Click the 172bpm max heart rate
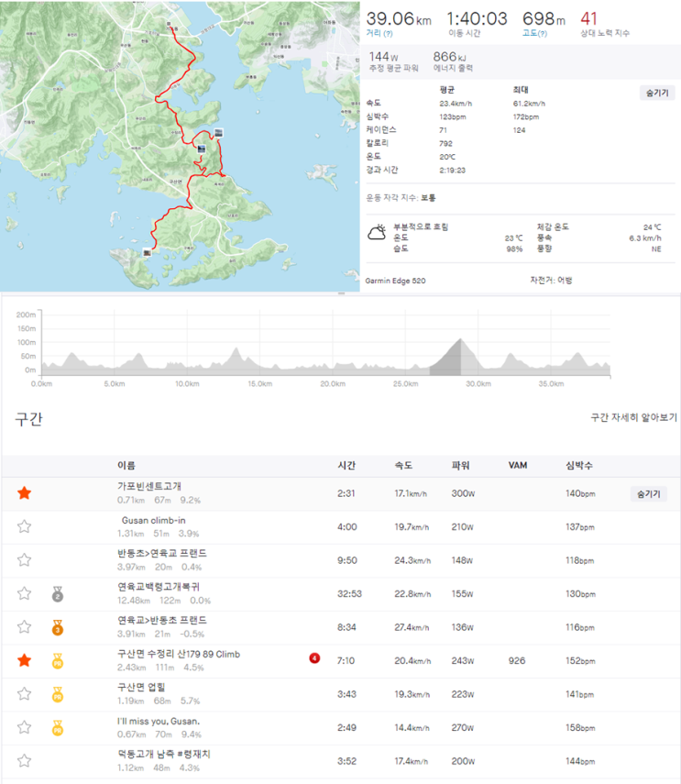 (x=526, y=117)
